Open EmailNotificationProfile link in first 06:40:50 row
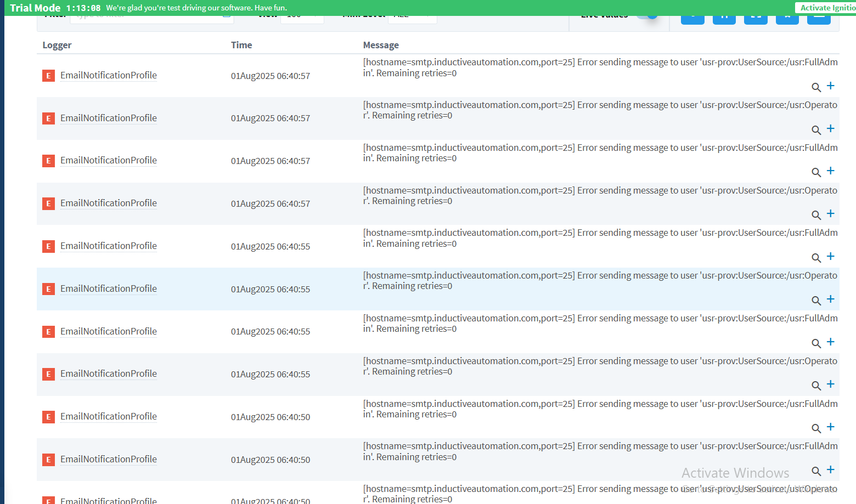 pyautogui.click(x=109, y=416)
